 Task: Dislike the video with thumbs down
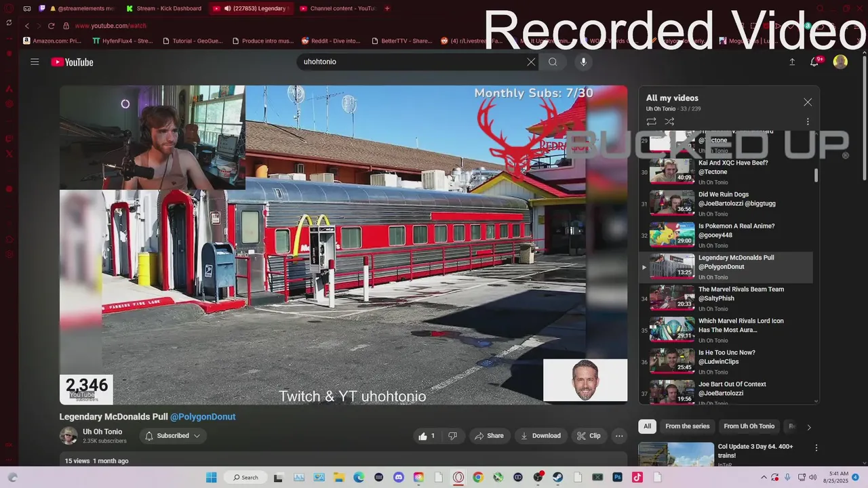click(452, 436)
